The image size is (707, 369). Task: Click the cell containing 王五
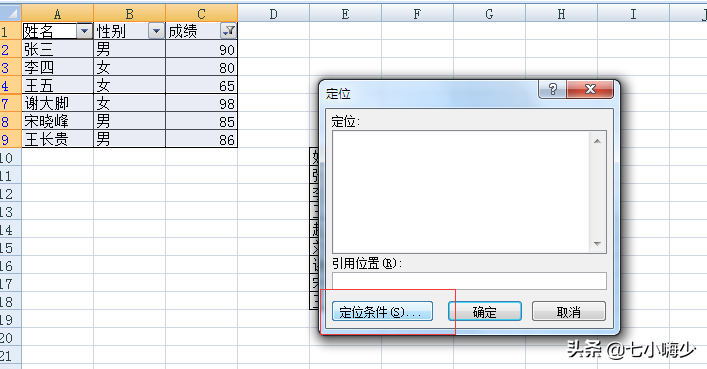point(57,85)
